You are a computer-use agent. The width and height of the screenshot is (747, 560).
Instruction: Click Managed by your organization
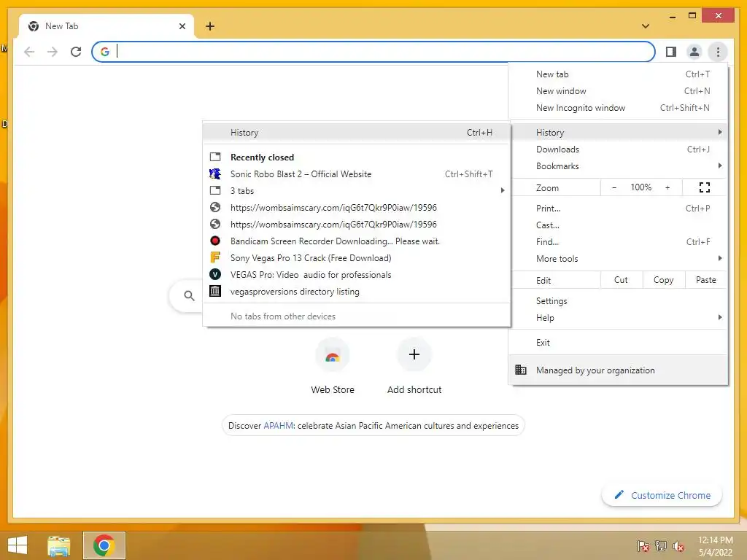tap(618, 370)
